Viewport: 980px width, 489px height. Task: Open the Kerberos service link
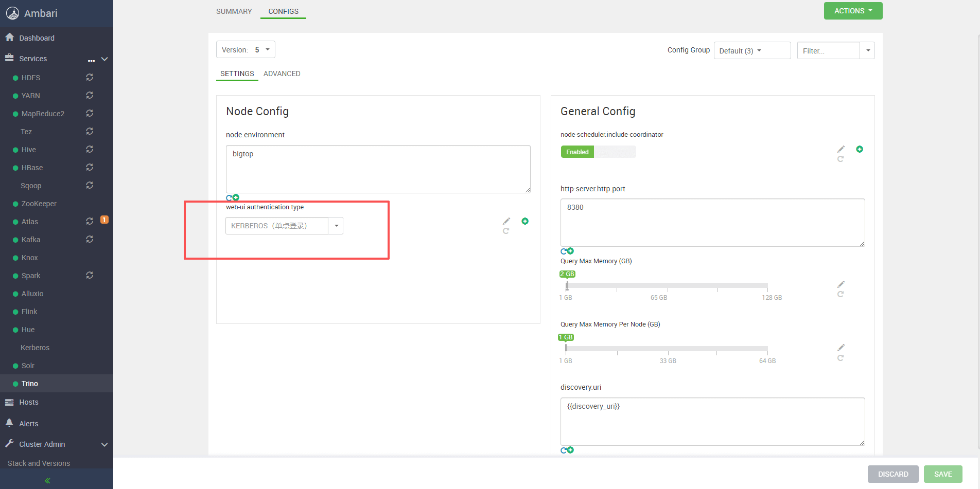point(35,348)
